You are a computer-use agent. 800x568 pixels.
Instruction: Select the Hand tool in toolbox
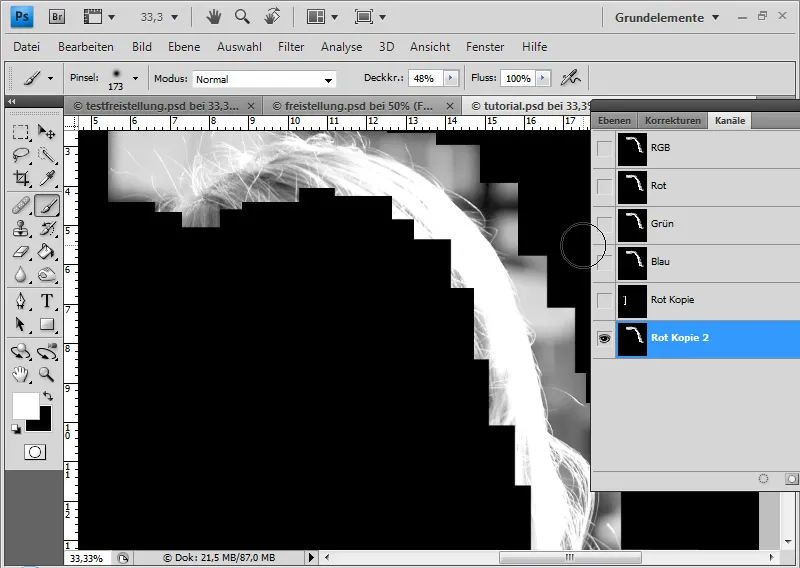click(20, 375)
